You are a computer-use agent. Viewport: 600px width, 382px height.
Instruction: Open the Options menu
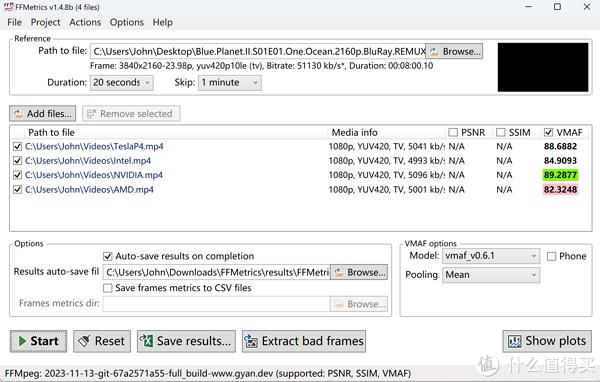click(x=127, y=23)
